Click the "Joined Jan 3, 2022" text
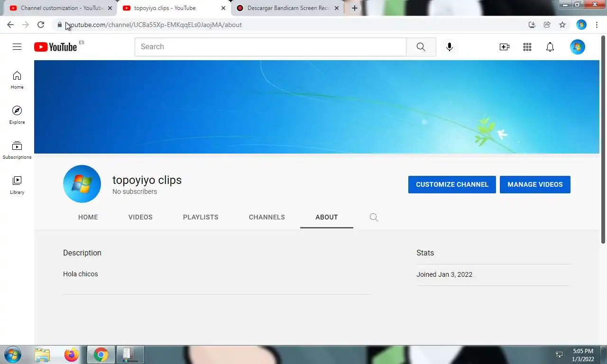Viewport: 607px width, 364px height. (444, 274)
